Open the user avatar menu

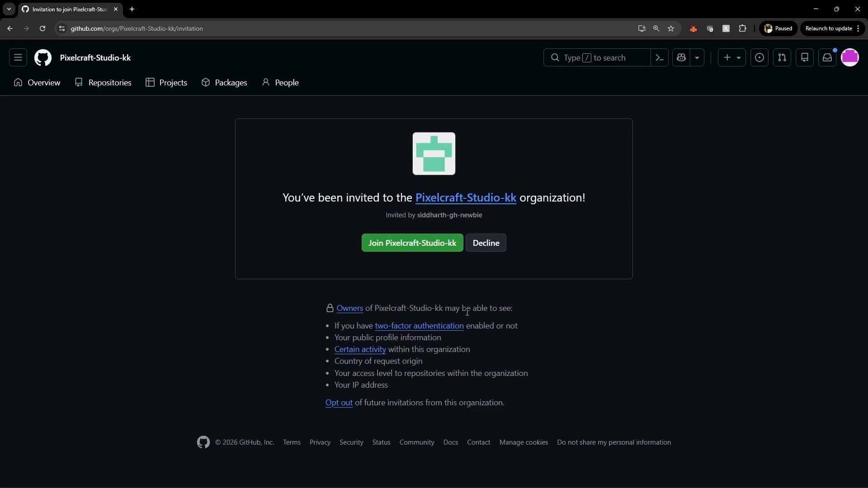point(850,58)
